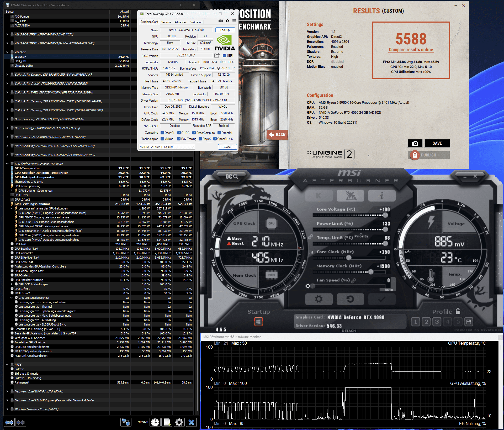Viewport: 504px width, 430px height.
Task: Click HWiNFO back-forward arrows icon
Action: [x=9, y=422]
